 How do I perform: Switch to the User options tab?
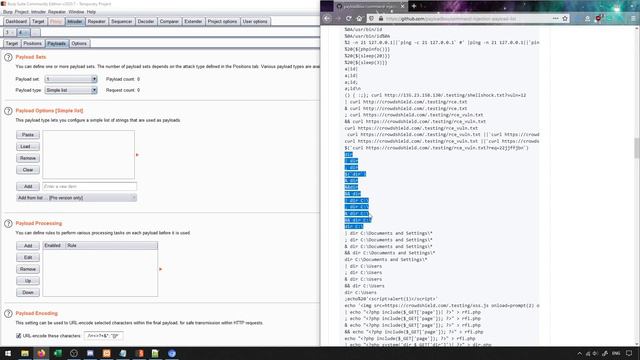(255, 22)
